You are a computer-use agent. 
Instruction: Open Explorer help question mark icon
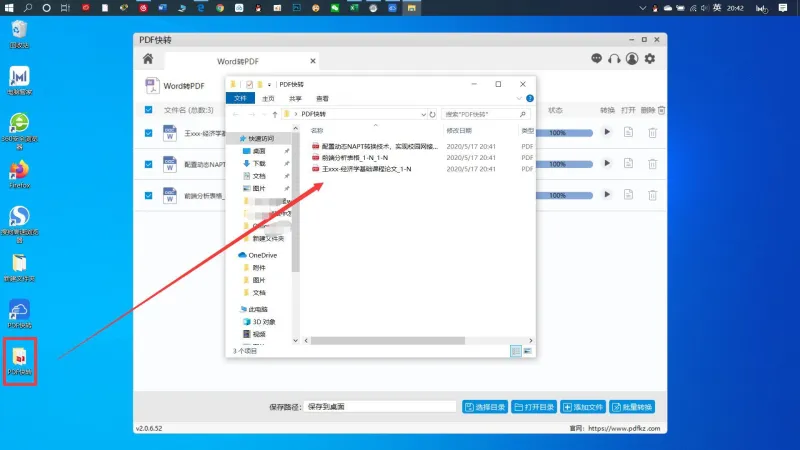(530, 98)
